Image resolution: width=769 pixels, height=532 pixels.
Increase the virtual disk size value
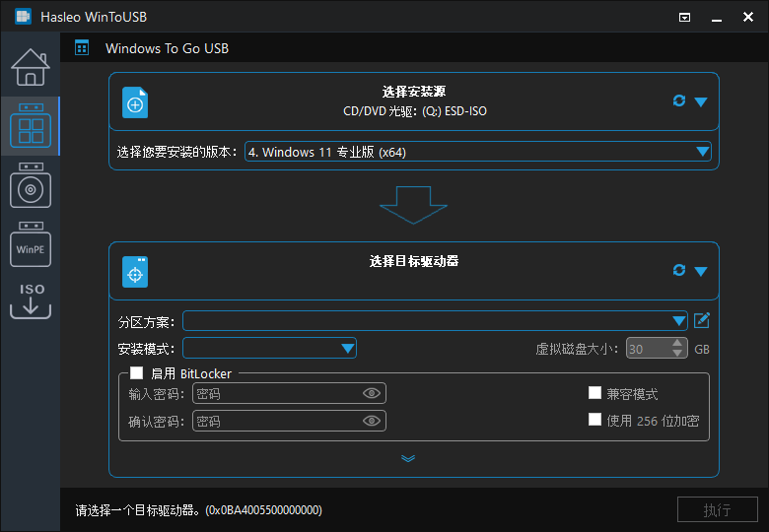[677, 344]
